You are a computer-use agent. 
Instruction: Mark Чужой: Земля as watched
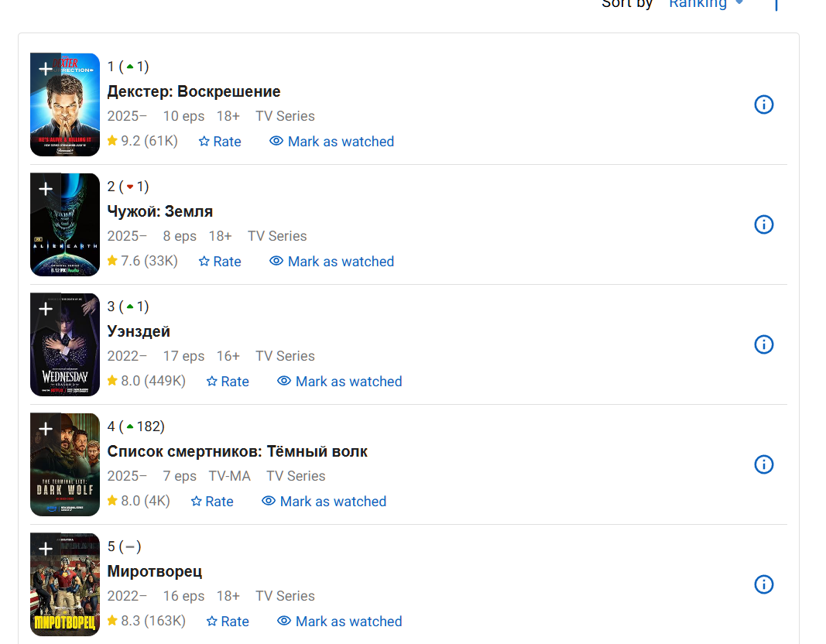pyautogui.click(x=331, y=261)
